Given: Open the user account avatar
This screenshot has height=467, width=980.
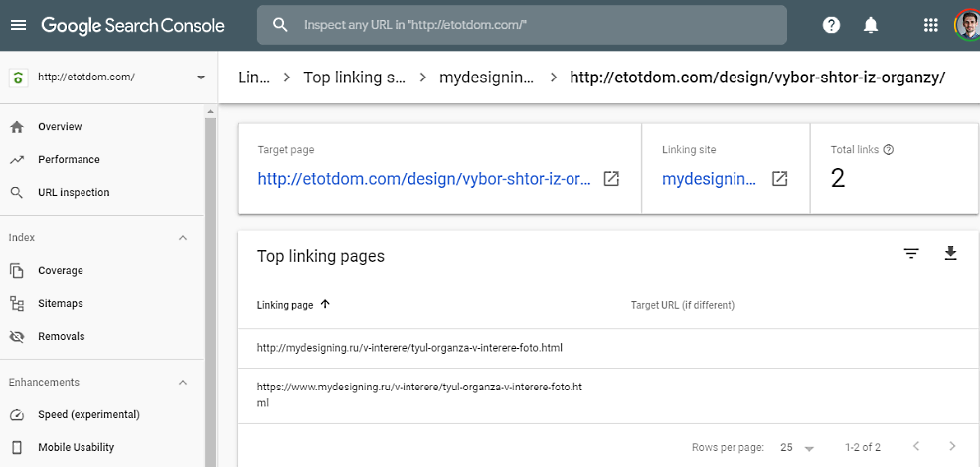Looking at the screenshot, I should coord(968,25).
